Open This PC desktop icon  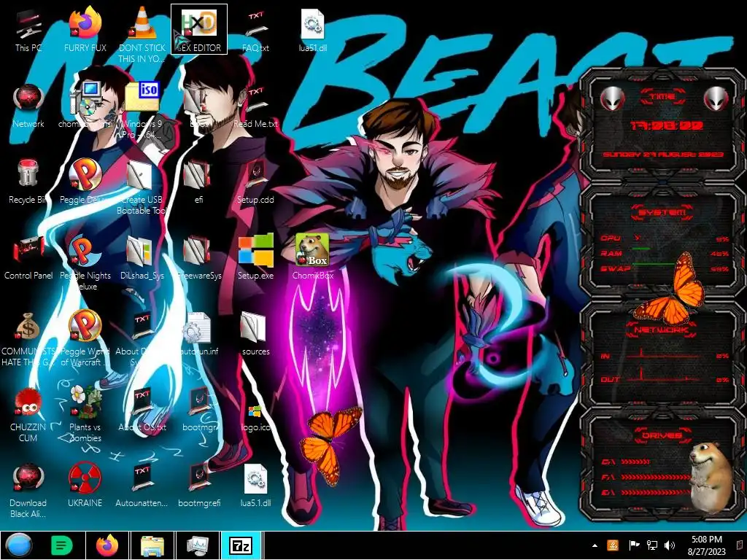pyautogui.click(x=28, y=29)
